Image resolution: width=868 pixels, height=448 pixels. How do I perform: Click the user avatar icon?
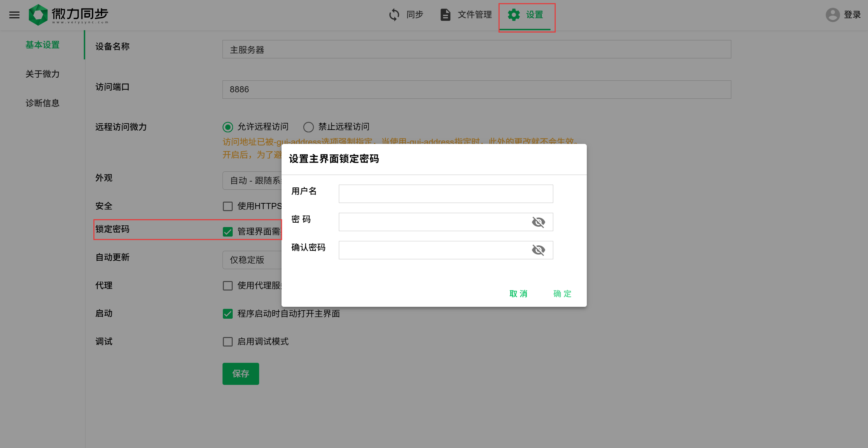832,15
